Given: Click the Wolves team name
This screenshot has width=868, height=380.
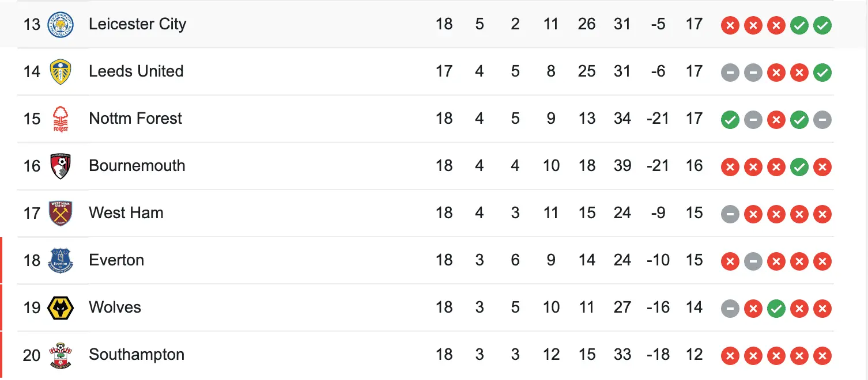Looking at the screenshot, I should tap(115, 307).
